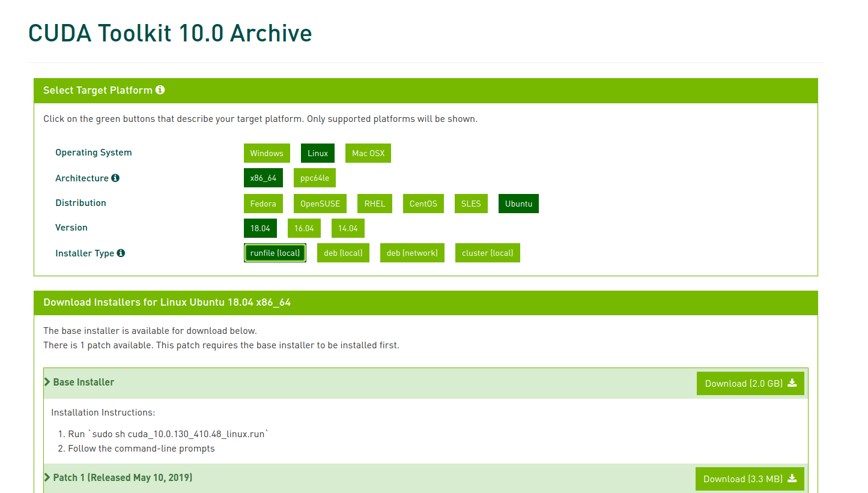Select runfile (local) installer type

275,253
